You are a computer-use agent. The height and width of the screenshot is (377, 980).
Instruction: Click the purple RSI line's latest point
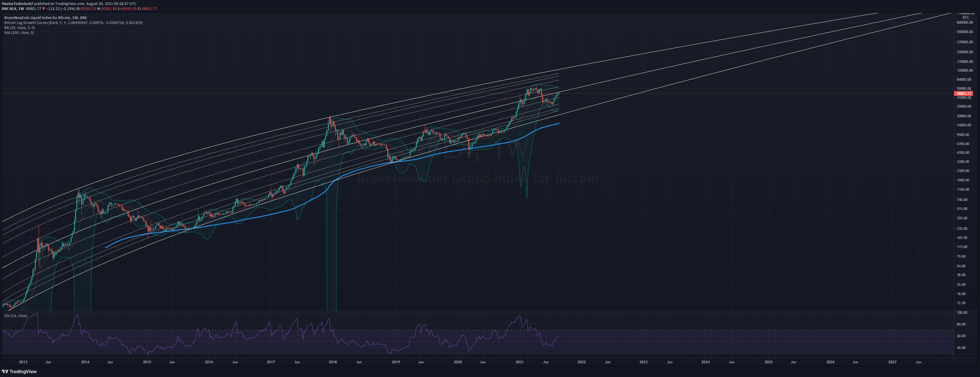pyautogui.click(x=558, y=336)
